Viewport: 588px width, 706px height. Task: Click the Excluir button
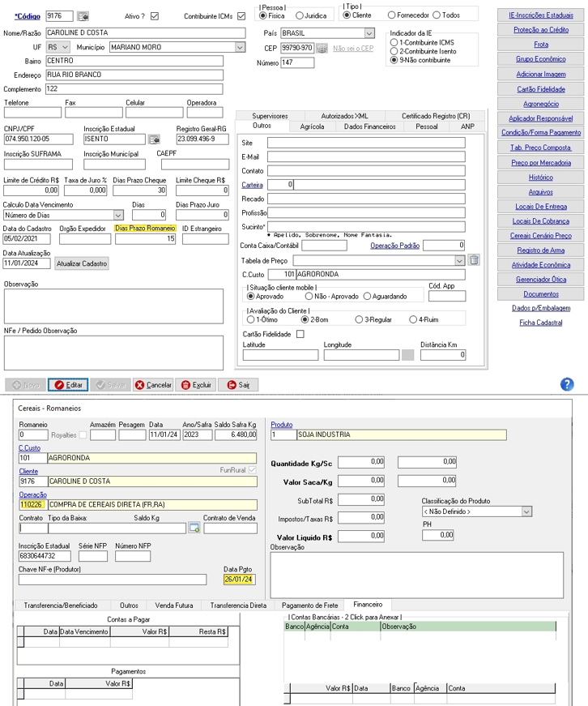coord(196,385)
